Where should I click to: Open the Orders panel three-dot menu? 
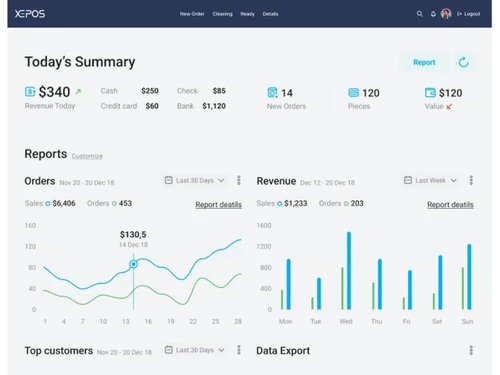click(x=239, y=180)
